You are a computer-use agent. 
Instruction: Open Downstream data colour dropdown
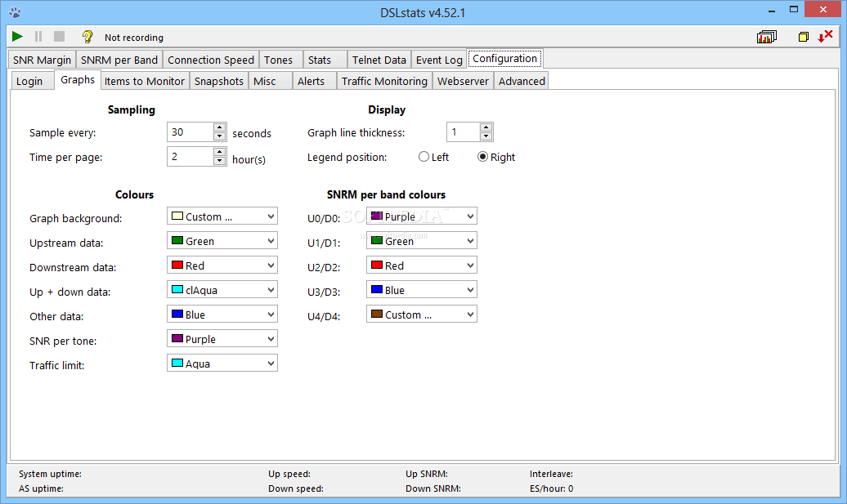click(x=222, y=265)
